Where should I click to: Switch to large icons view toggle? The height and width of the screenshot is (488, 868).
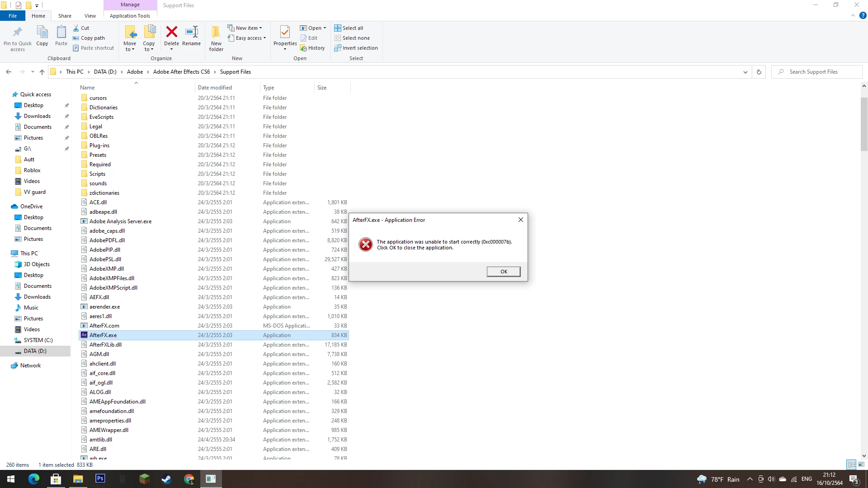pos(861,465)
